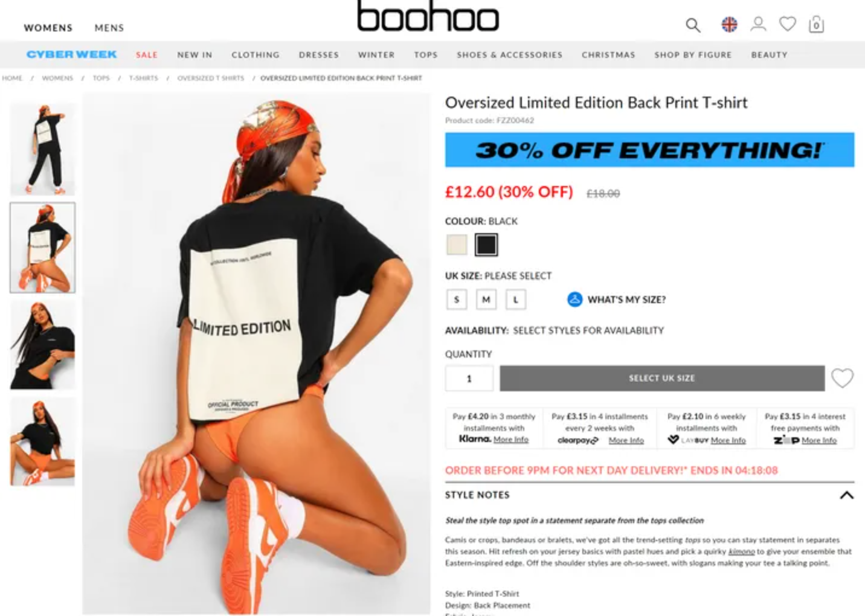This screenshot has height=616, width=865.
Task: Choose the cream colour swatch
Action: coord(457,245)
